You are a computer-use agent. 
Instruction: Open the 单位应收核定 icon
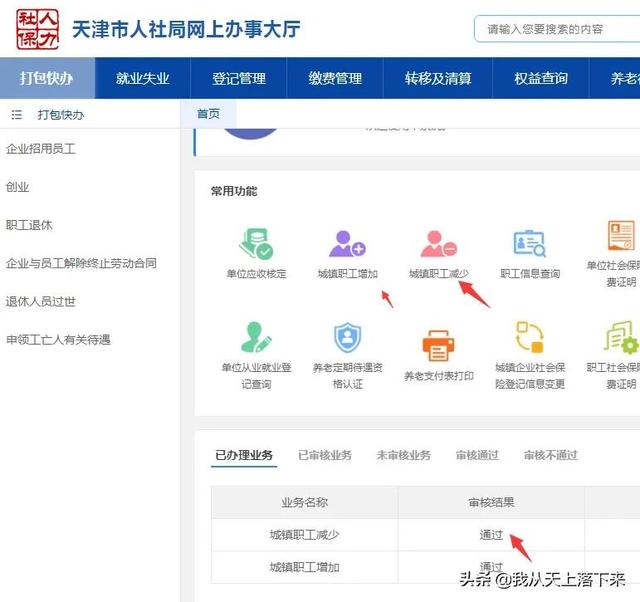[256, 244]
